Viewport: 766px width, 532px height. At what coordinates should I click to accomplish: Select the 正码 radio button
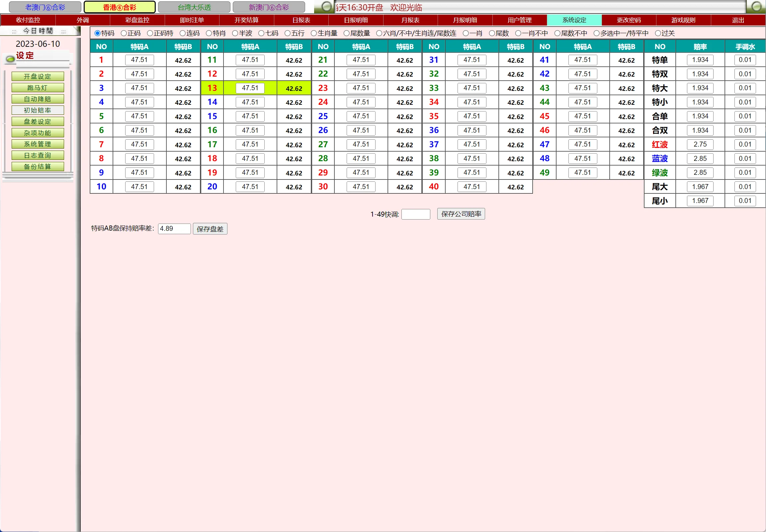tap(124, 33)
